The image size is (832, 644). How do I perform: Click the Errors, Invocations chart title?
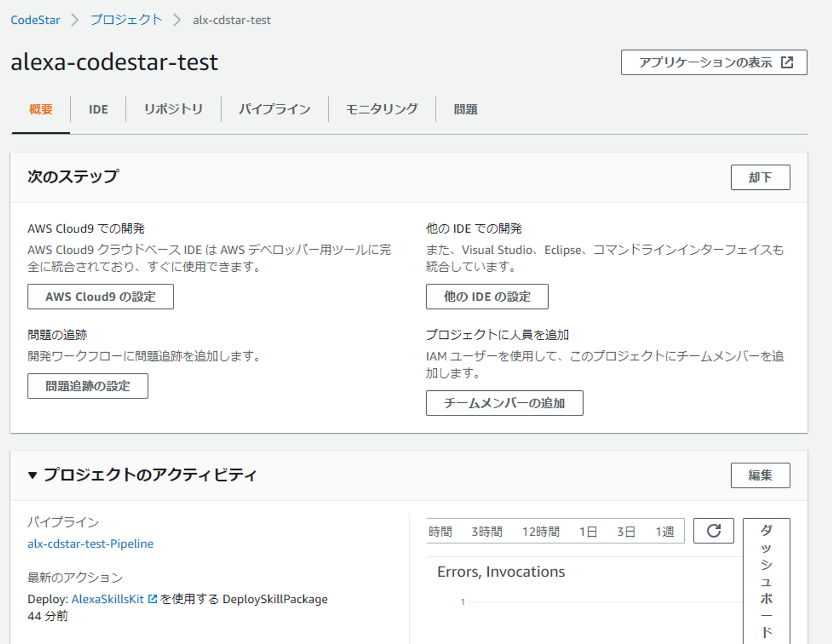pyautogui.click(x=501, y=572)
